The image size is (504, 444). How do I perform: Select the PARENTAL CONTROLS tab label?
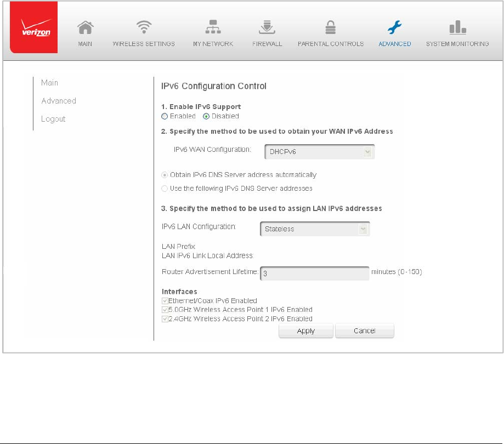point(331,44)
